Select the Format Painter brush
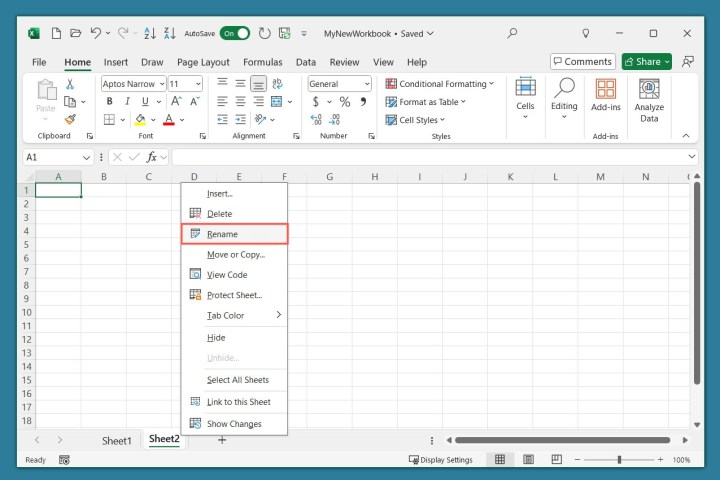The image size is (720, 480). (x=70, y=119)
